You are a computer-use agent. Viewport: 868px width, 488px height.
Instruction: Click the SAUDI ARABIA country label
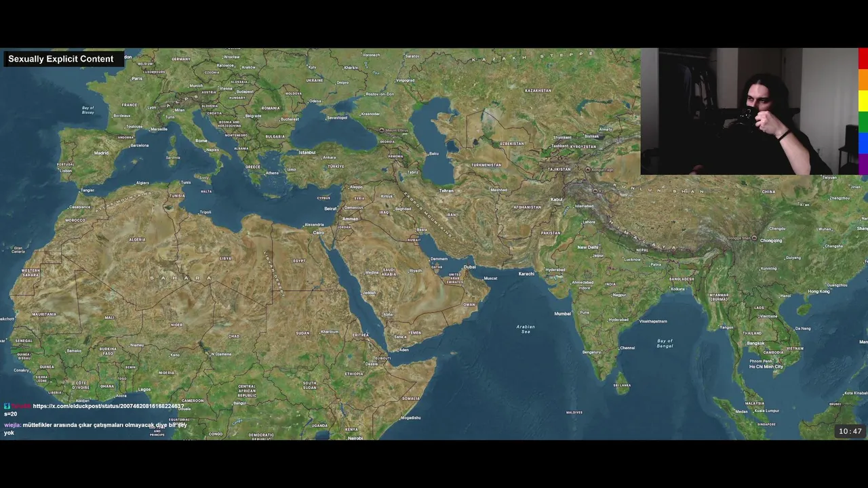tap(389, 271)
